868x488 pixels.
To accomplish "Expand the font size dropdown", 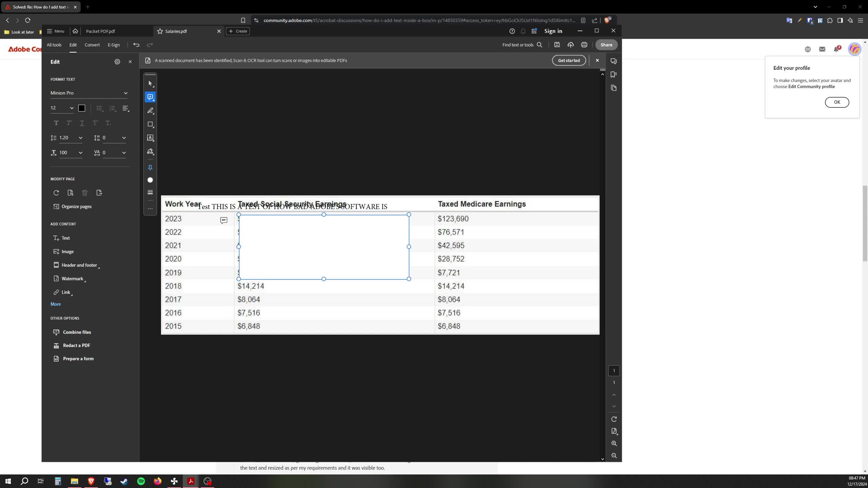I will tap(72, 108).
